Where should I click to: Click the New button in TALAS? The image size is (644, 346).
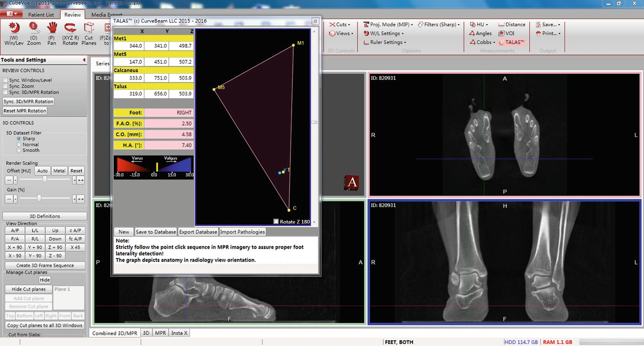[x=124, y=232]
